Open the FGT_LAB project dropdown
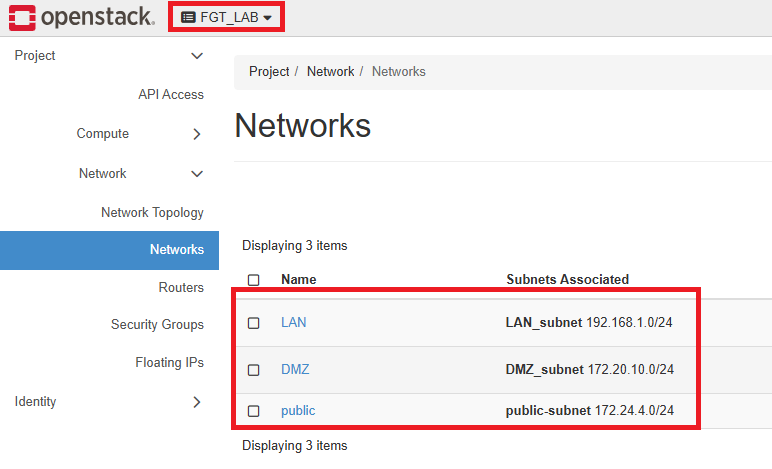Viewport: 772px width, 469px height. click(x=226, y=17)
